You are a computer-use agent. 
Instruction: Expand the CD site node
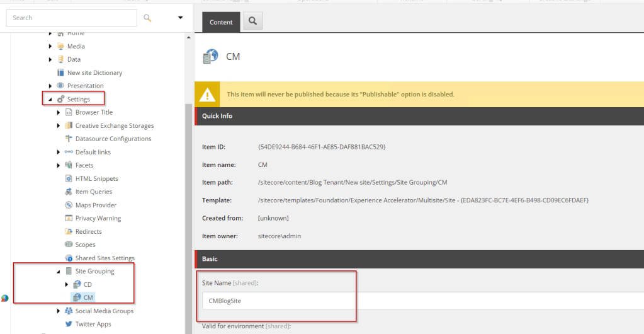pos(67,285)
